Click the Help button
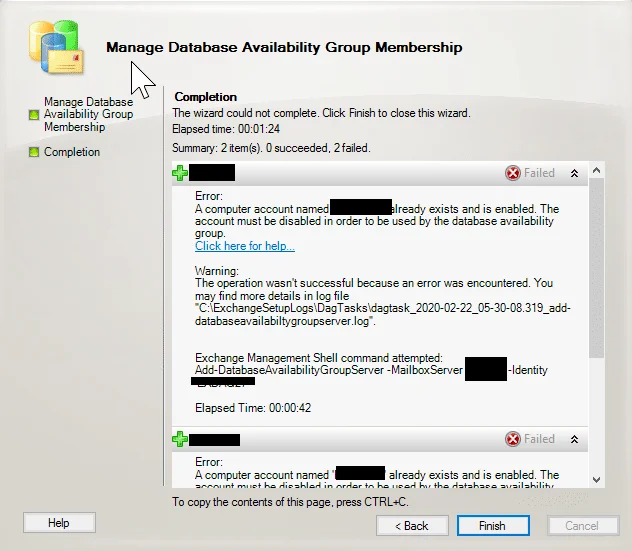Viewport: 632px width, 551px height. [59, 523]
